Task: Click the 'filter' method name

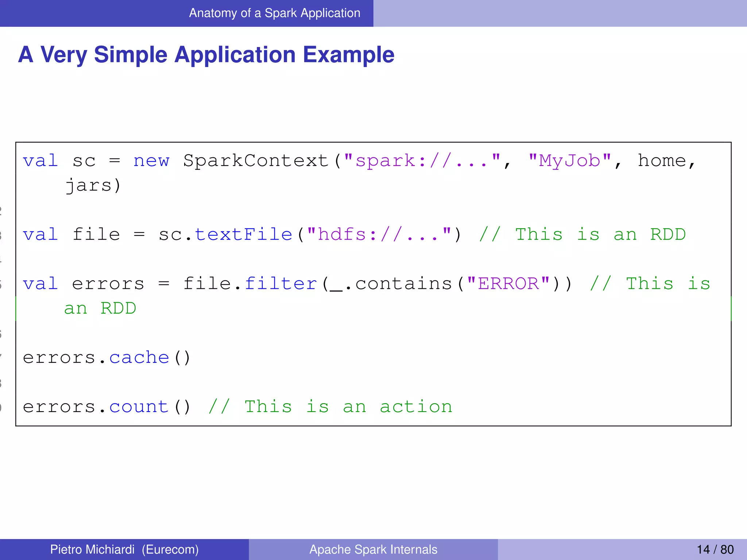Action: [x=281, y=284]
